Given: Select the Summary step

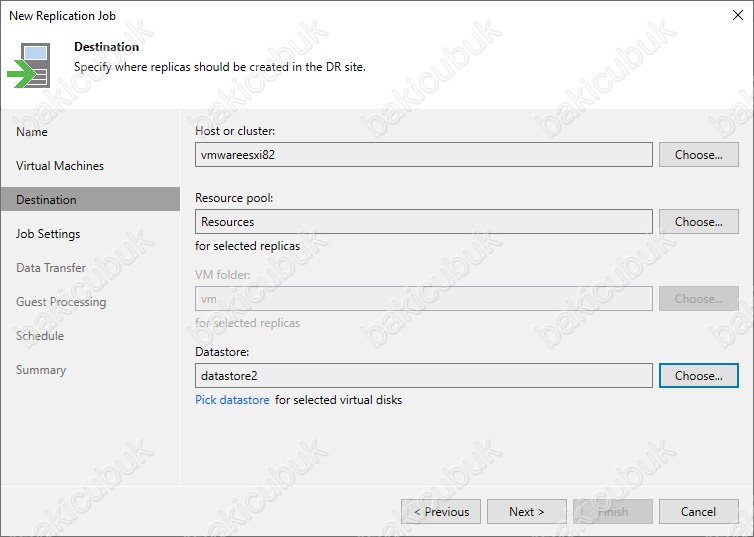Looking at the screenshot, I should point(41,370).
